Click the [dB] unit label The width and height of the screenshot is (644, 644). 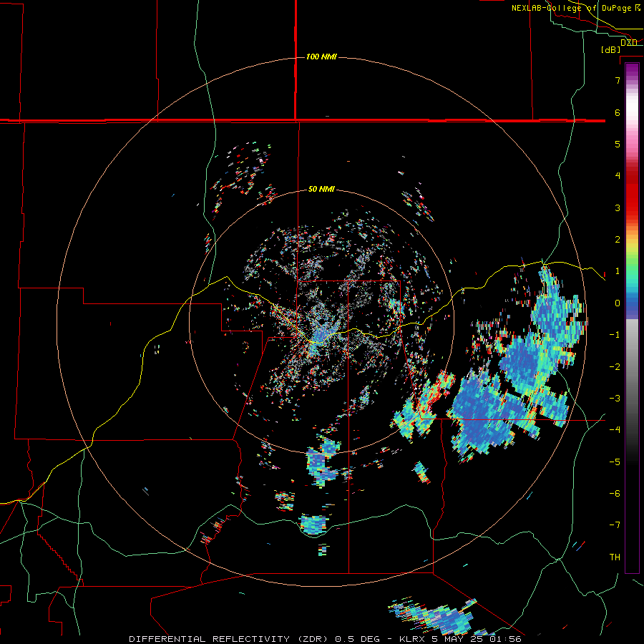[611, 49]
